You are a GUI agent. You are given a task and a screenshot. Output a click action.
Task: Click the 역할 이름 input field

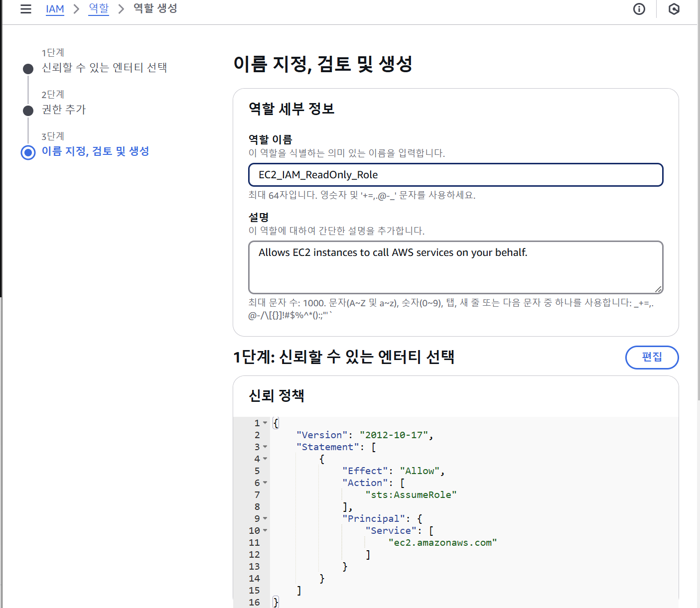[455, 175]
